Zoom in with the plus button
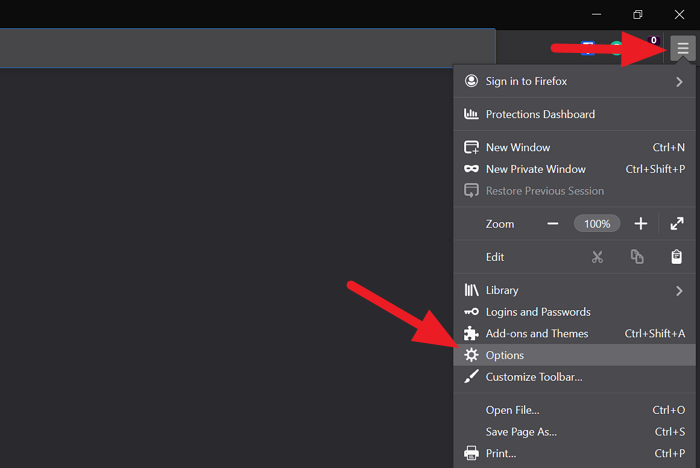Screen dimensions: 700x468 [641, 224]
